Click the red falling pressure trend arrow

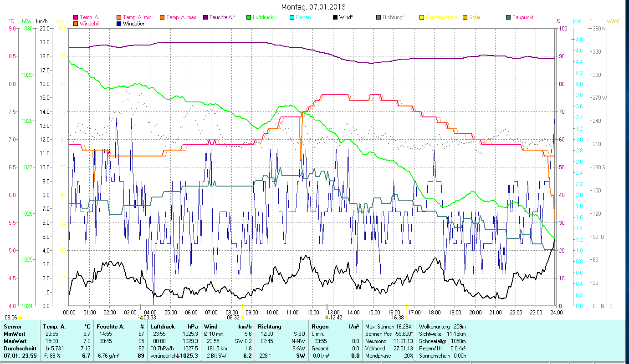(178, 355)
